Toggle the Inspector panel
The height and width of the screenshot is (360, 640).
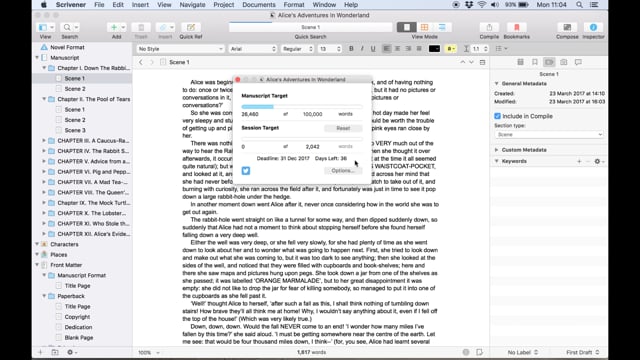[x=593, y=27]
